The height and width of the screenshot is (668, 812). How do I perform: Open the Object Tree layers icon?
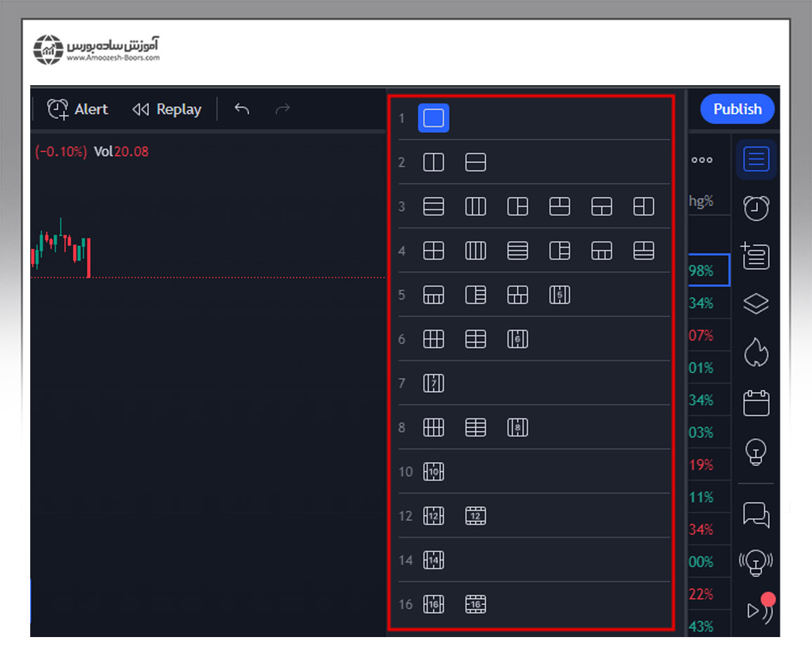[x=756, y=304]
